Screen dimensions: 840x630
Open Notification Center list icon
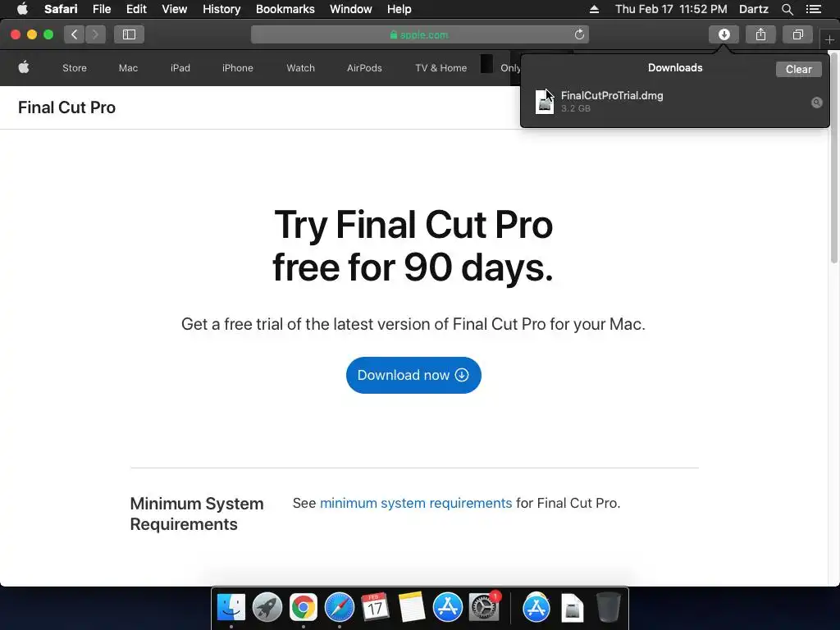tap(813, 9)
